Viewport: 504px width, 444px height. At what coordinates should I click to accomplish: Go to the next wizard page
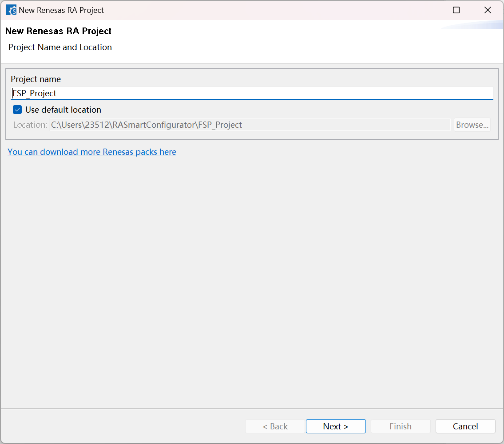pos(336,426)
